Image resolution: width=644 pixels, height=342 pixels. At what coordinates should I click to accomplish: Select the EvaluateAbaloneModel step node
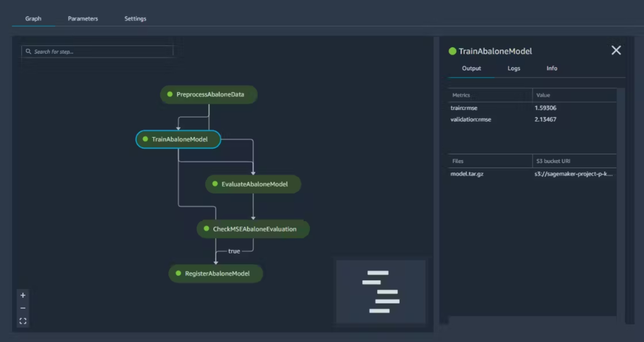[253, 184]
